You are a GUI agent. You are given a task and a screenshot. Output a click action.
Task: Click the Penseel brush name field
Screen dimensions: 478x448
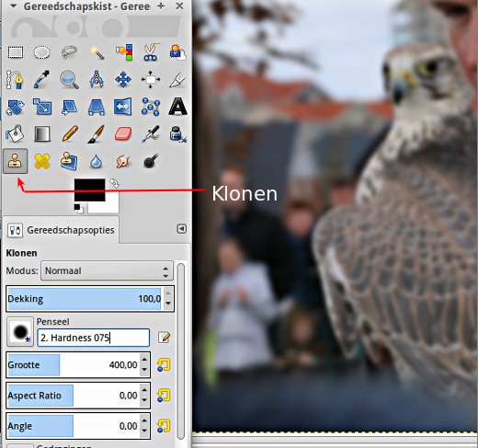pos(93,338)
